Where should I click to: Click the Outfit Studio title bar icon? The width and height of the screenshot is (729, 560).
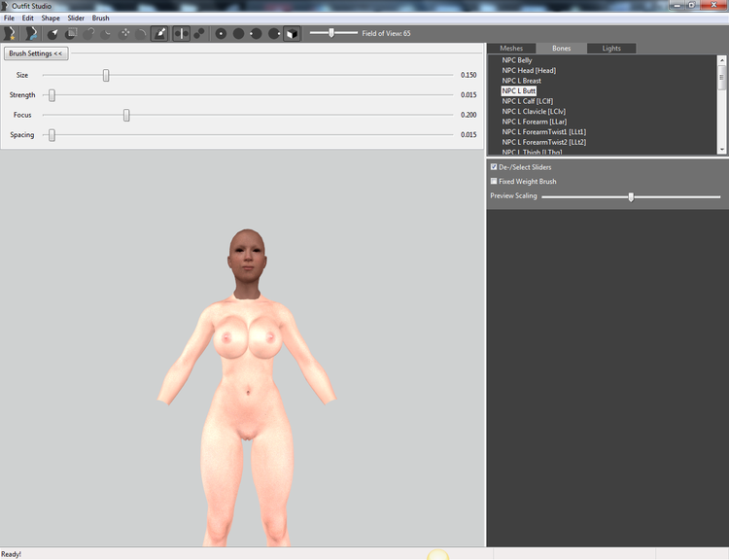5,6
